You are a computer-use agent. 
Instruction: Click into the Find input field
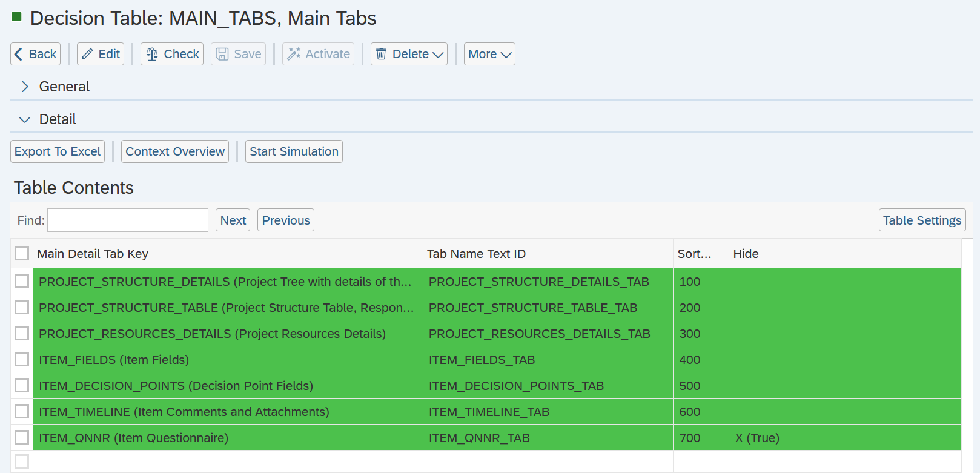click(128, 220)
